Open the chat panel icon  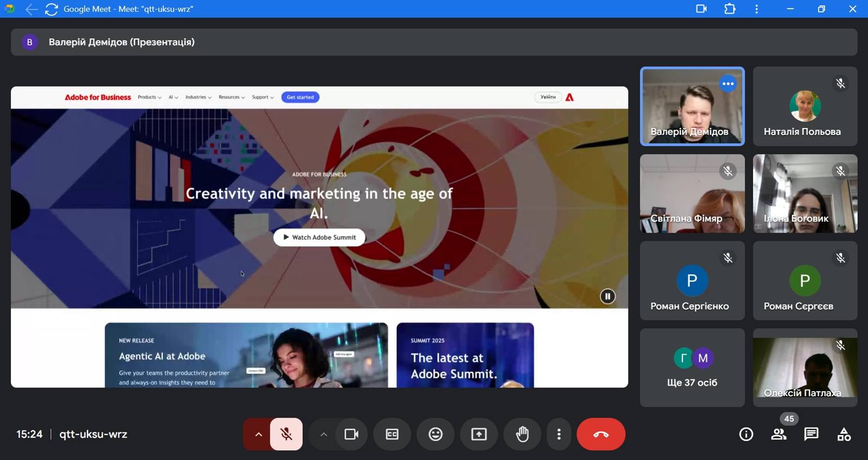click(811, 434)
